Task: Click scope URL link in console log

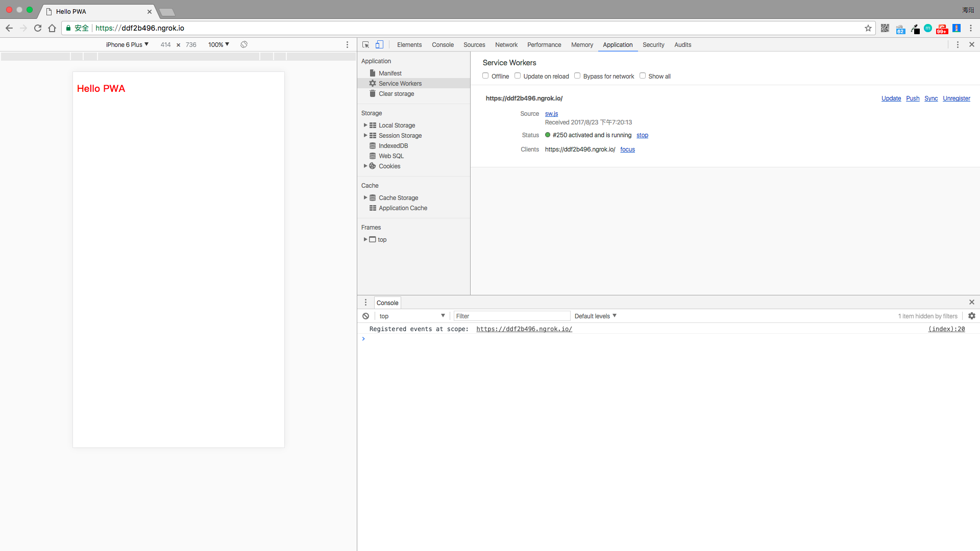Action: tap(524, 329)
